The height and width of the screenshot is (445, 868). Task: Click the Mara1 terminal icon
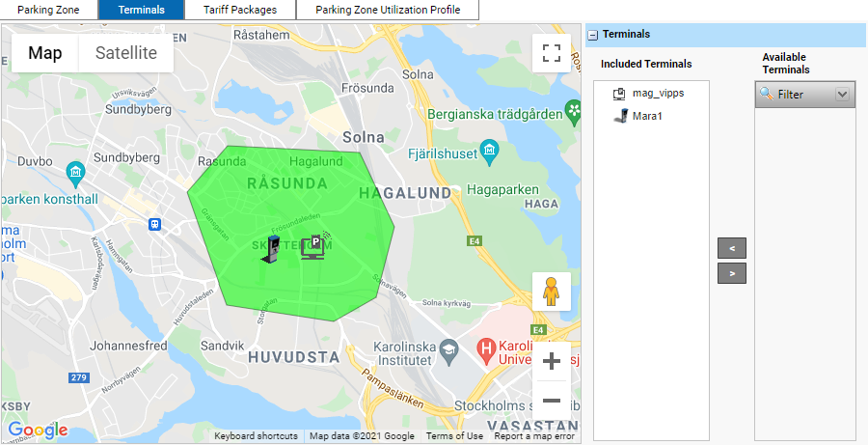coord(620,116)
